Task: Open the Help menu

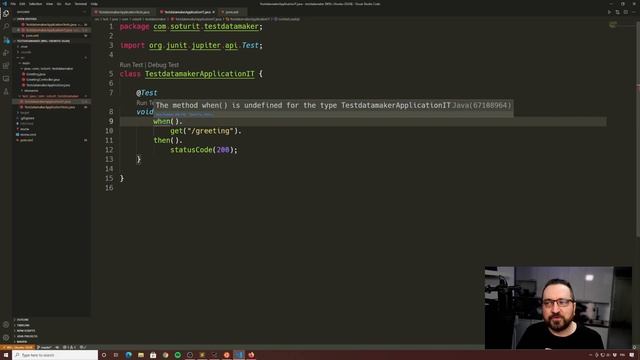Action: pos(94,4)
